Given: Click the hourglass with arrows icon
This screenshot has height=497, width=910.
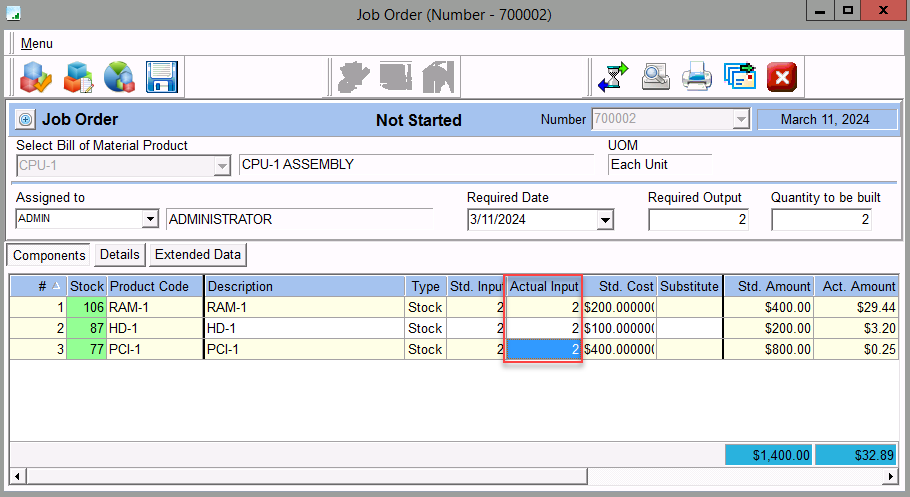Looking at the screenshot, I should pos(612,77).
